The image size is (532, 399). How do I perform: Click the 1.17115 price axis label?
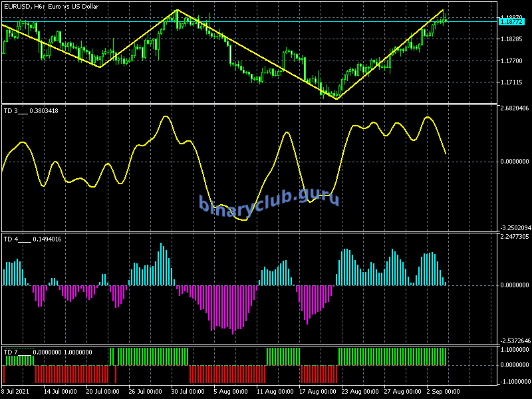(513, 82)
